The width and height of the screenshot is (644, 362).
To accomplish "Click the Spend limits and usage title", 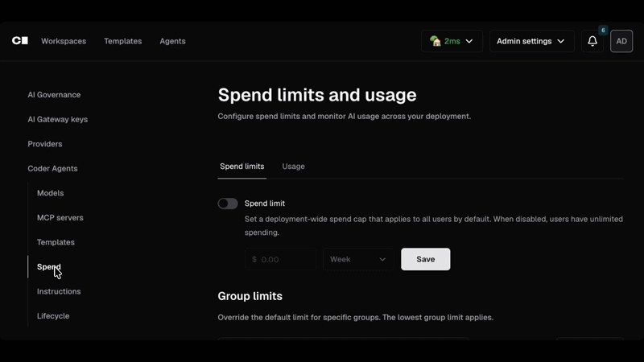I will point(317,95).
